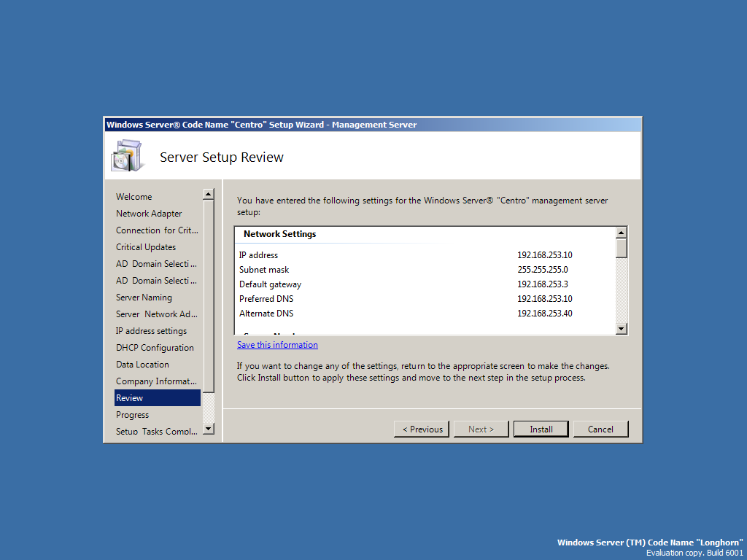
Task: Select Progress step
Action: pos(133,414)
